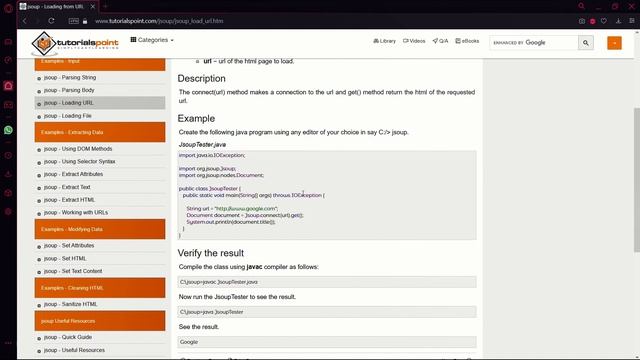The width and height of the screenshot is (640, 360).
Task: Click the JsoupTester.java file name text
Action: pos(202,144)
